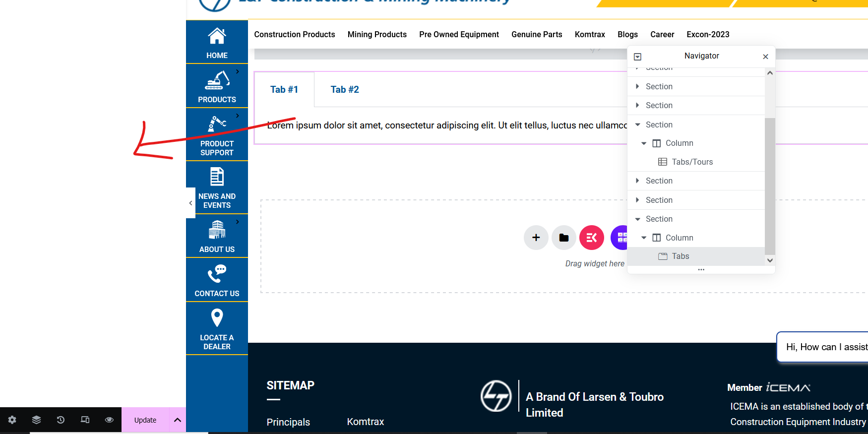Screen dimensions: 868x434
Task: Expand Products submenu chevron
Action: pyautogui.click(x=238, y=71)
